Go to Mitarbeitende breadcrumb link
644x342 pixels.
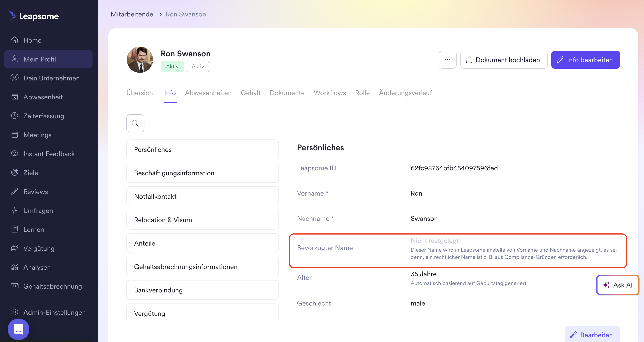(132, 14)
